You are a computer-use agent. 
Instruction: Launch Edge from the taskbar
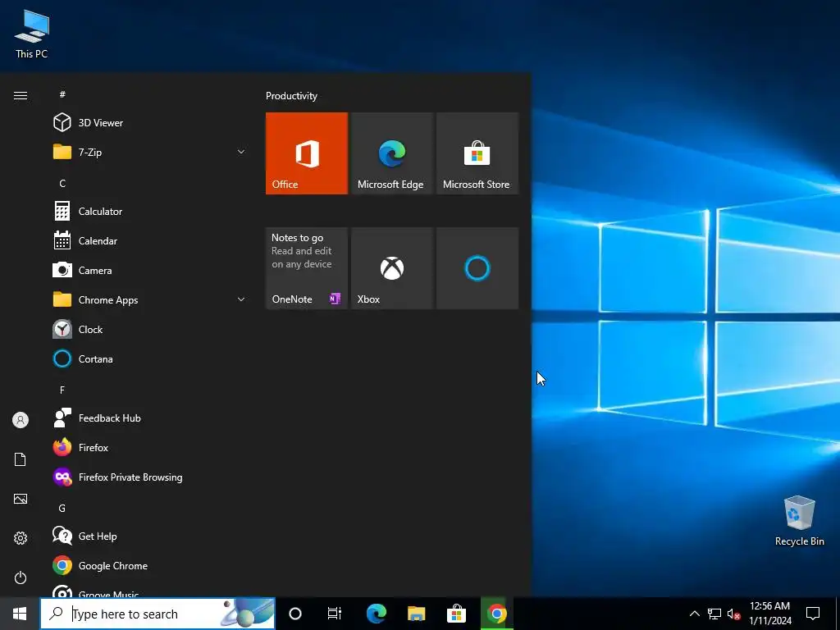pyautogui.click(x=376, y=614)
